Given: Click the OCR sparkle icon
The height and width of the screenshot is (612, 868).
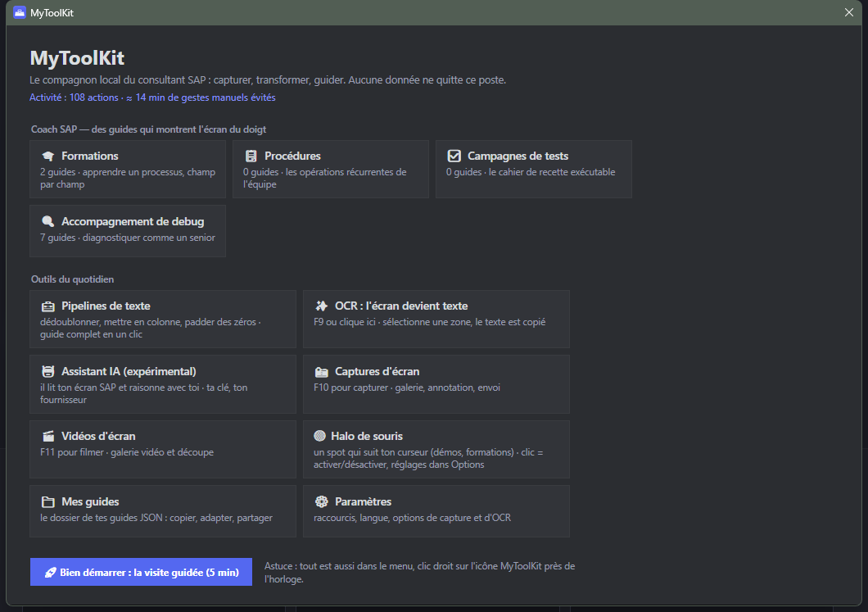Looking at the screenshot, I should coord(321,306).
